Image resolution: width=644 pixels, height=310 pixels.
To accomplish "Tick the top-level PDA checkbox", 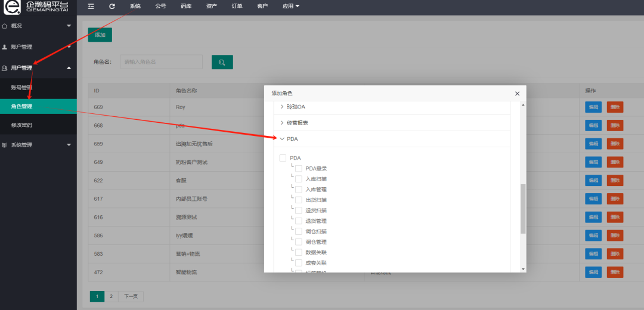I will [x=283, y=158].
